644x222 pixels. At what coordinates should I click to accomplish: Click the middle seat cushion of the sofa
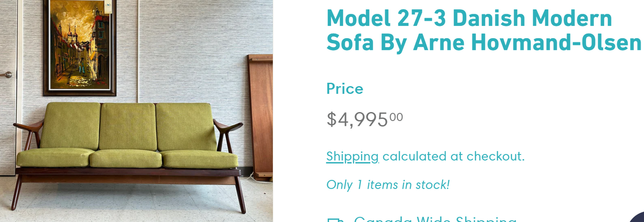[125, 158]
